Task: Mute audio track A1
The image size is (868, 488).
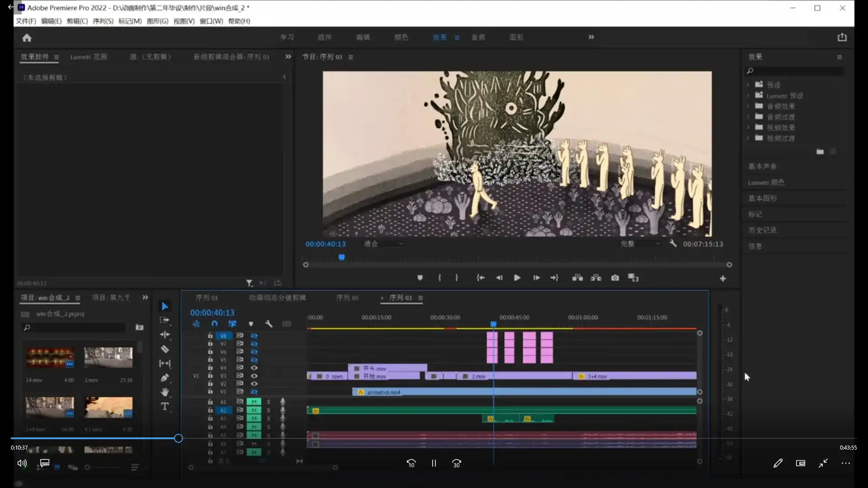Action: (x=254, y=402)
